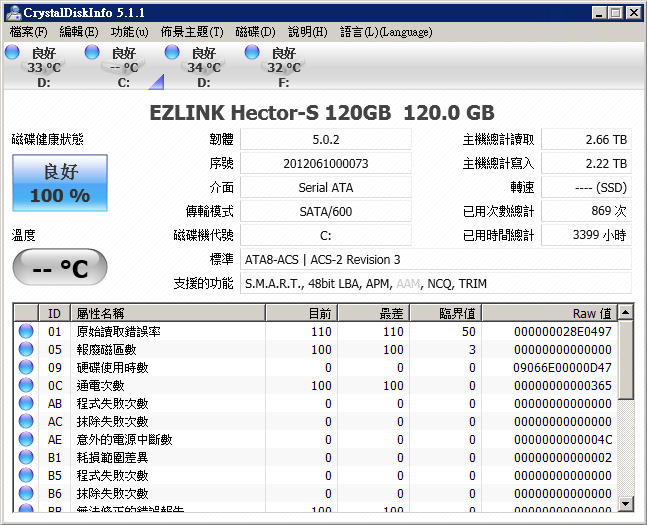647x525 pixels.
Task: Click status orb for attribute AE 意外的電源中斷數
Action: [26, 439]
